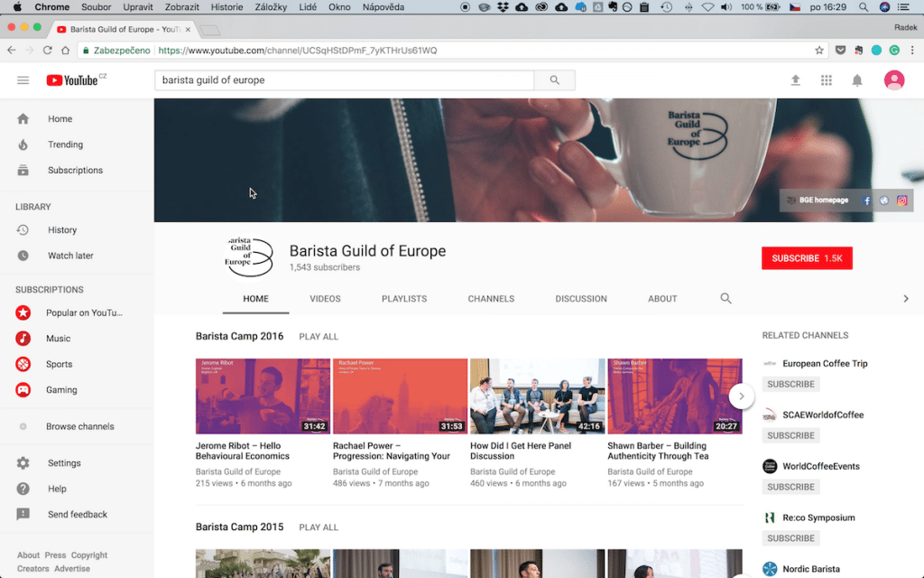Click Send feedback

[x=77, y=514]
